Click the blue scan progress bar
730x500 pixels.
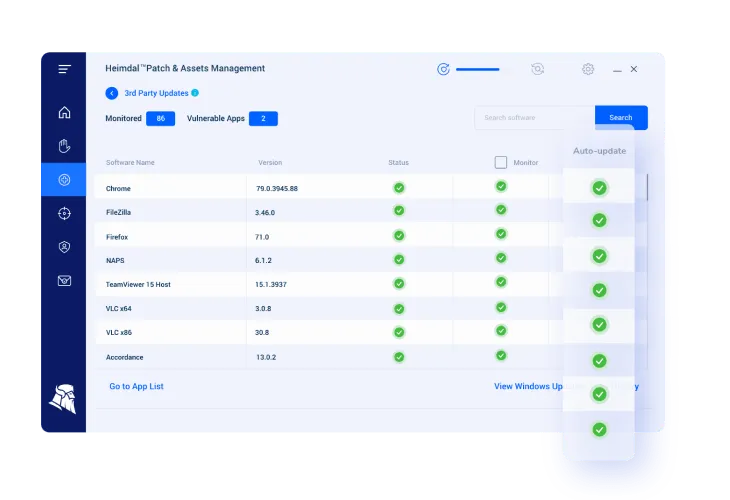pyautogui.click(x=478, y=69)
